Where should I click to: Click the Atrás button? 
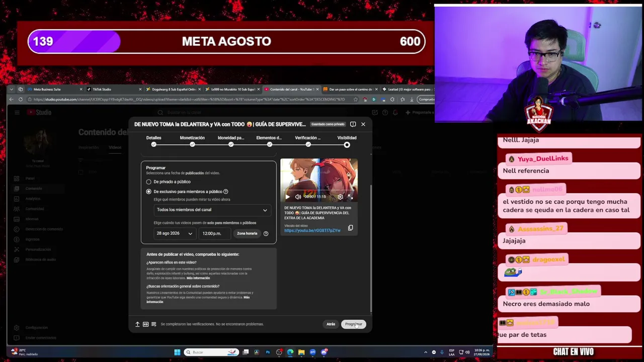[x=331, y=324]
